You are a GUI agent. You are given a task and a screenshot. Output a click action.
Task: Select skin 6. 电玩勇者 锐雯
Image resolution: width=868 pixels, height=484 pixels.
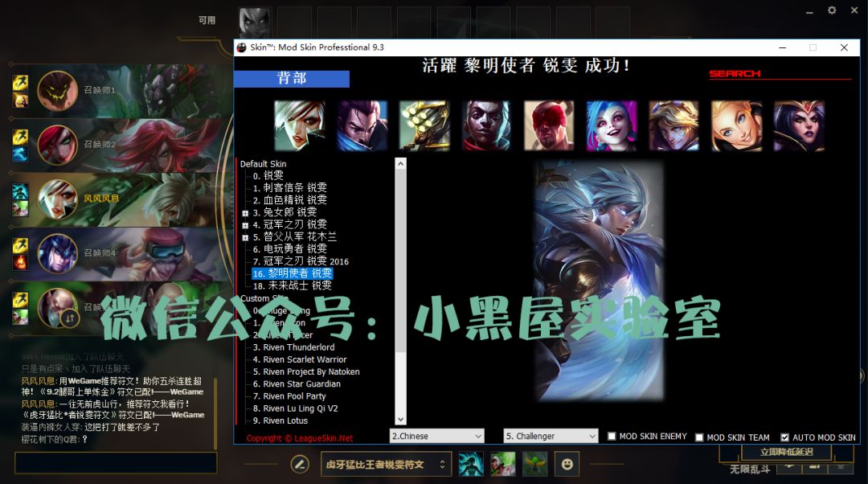coord(289,249)
